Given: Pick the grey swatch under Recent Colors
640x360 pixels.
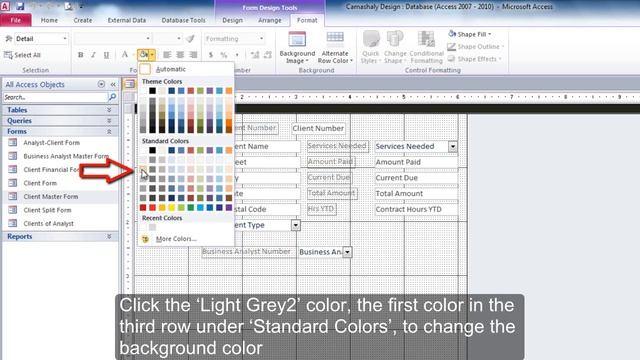Looking at the screenshot, I should 152,227.
